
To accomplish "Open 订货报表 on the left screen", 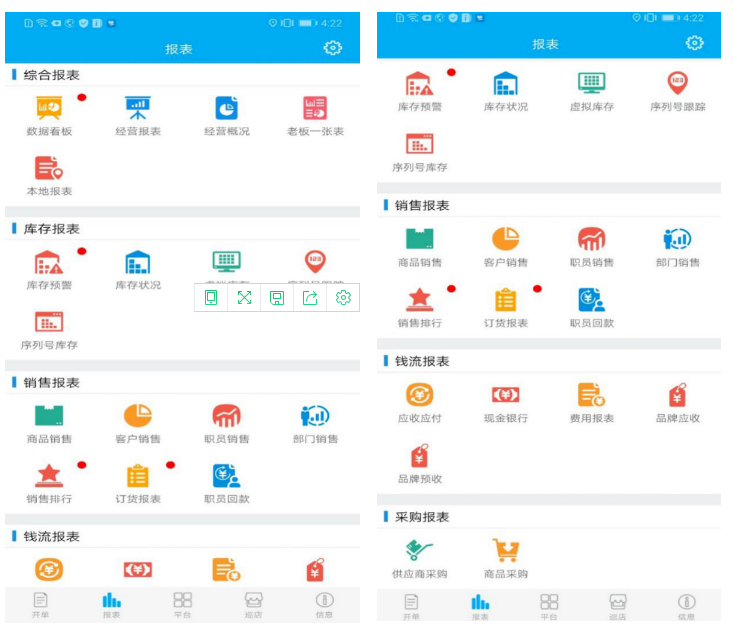I will [138, 484].
